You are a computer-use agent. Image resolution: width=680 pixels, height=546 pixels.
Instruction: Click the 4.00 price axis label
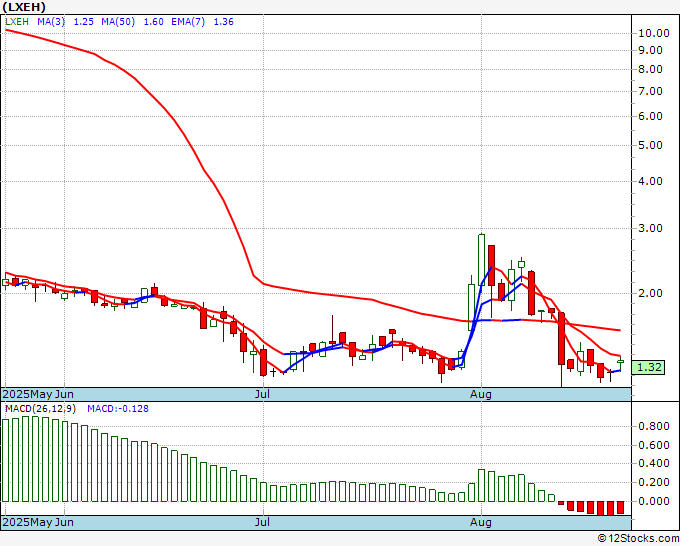click(x=651, y=181)
